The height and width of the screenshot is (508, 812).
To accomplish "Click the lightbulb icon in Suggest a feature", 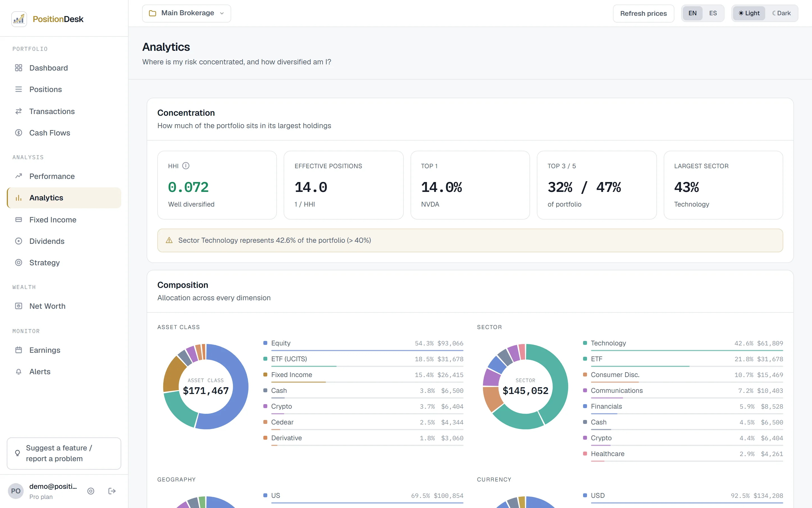I will (17, 453).
